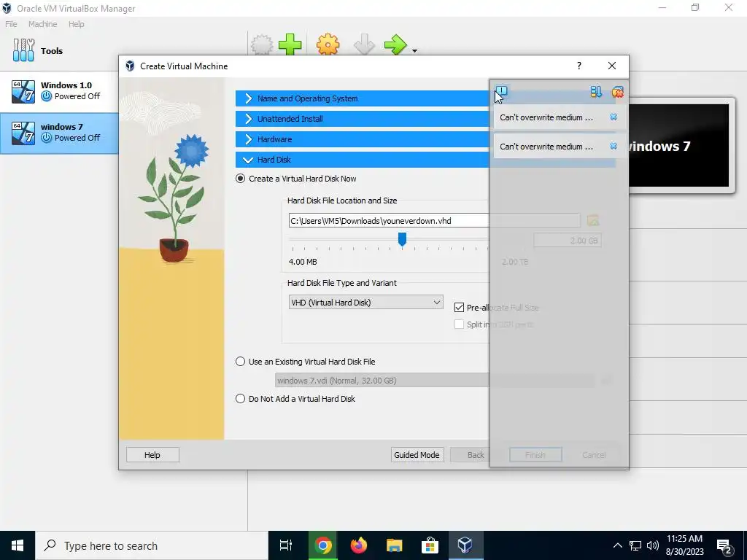Click the gray Discard down-arrow icon

[x=364, y=45]
